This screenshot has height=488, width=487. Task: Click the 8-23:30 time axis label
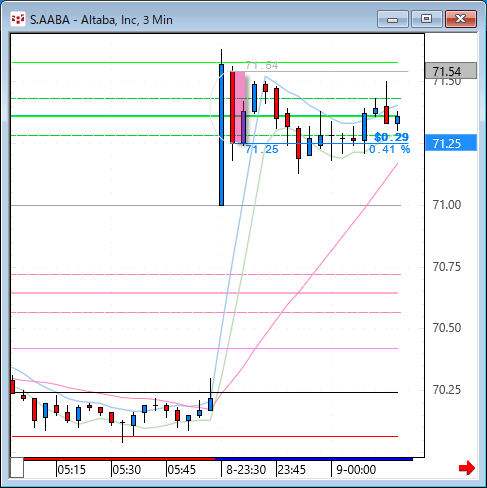(246, 470)
